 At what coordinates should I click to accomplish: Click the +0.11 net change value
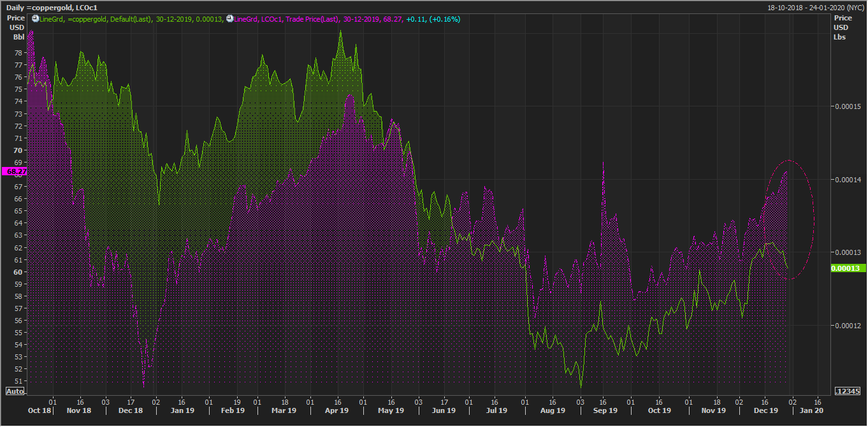pyautogui.click(x=417, y=19)
